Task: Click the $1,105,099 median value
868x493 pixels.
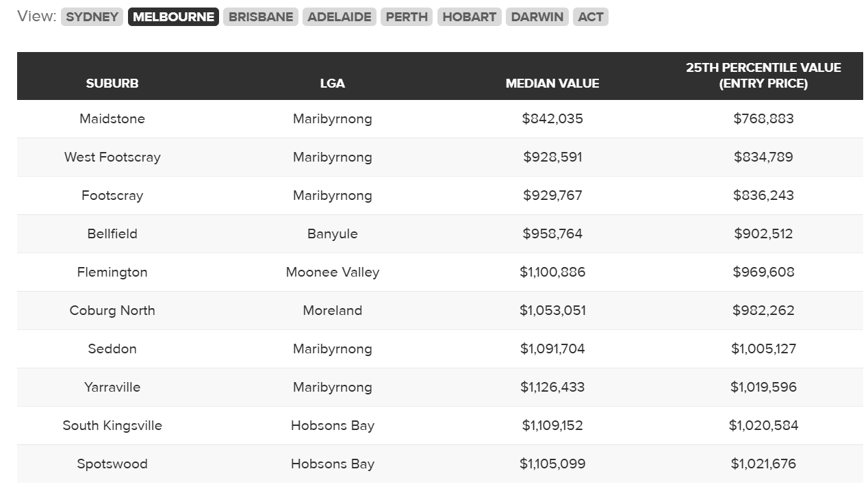Action: coord(552,464)
